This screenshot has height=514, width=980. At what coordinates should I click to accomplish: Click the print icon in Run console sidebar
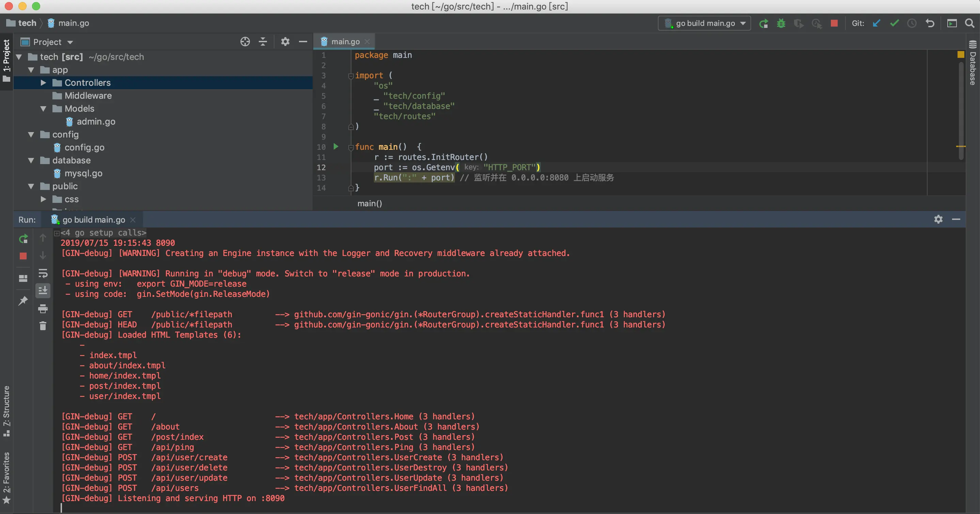(43, 308)
